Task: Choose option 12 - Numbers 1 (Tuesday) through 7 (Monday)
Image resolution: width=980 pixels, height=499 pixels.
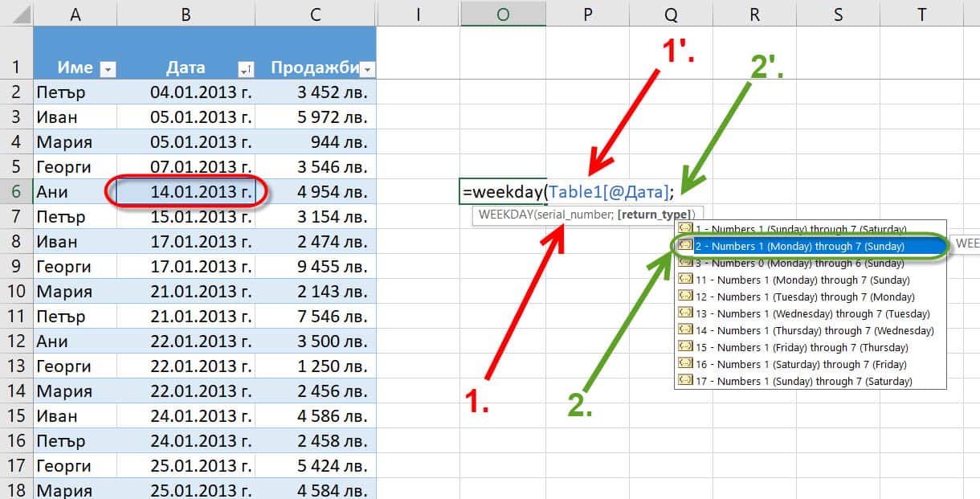Action: tap(810, 297)
